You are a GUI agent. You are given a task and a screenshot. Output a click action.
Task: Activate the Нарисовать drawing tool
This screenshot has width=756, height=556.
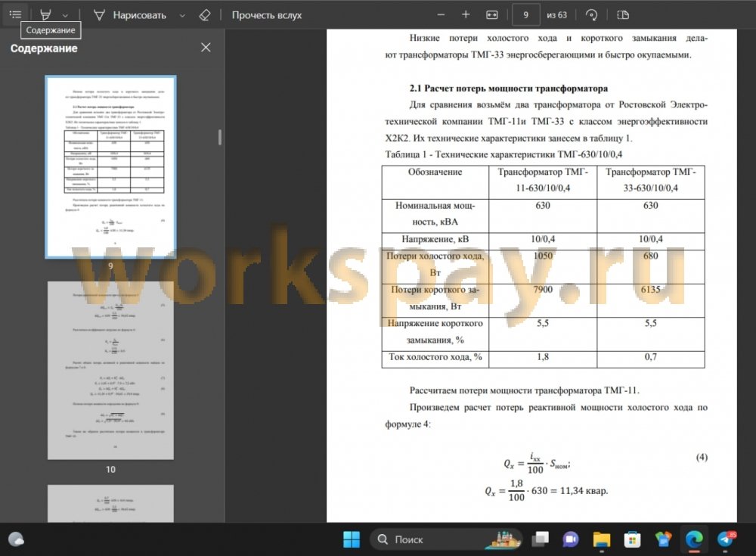point(130,15)
